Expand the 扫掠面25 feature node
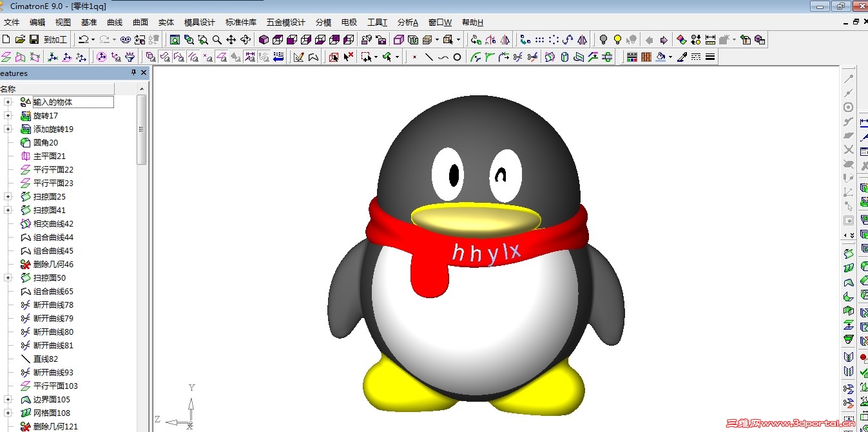 8,196
